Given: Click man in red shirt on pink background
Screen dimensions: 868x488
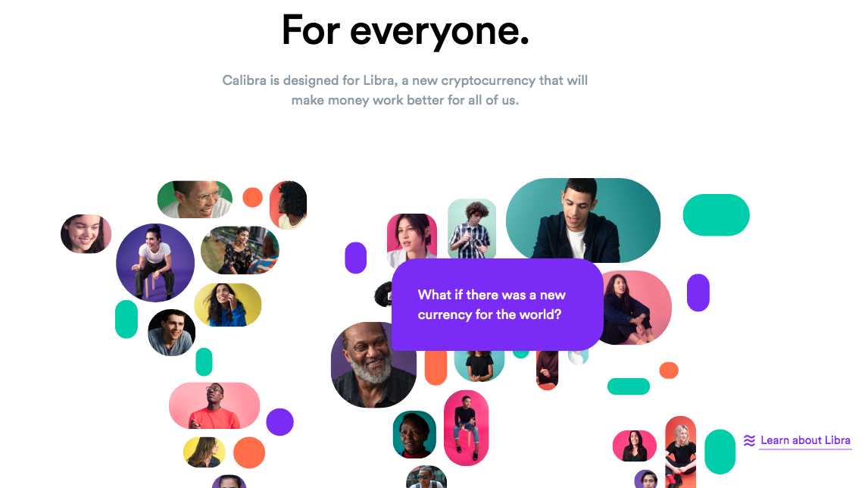Looking at the screenshot, I should click(x=214, y=405).
